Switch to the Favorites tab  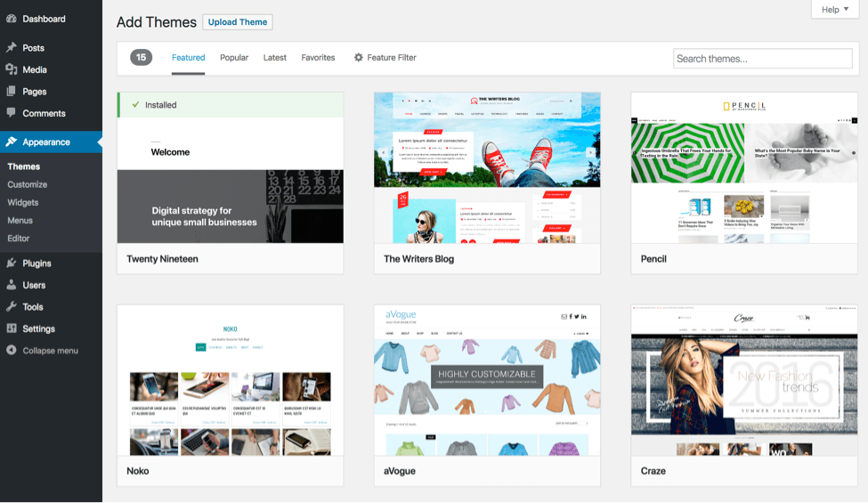(318, 58)
